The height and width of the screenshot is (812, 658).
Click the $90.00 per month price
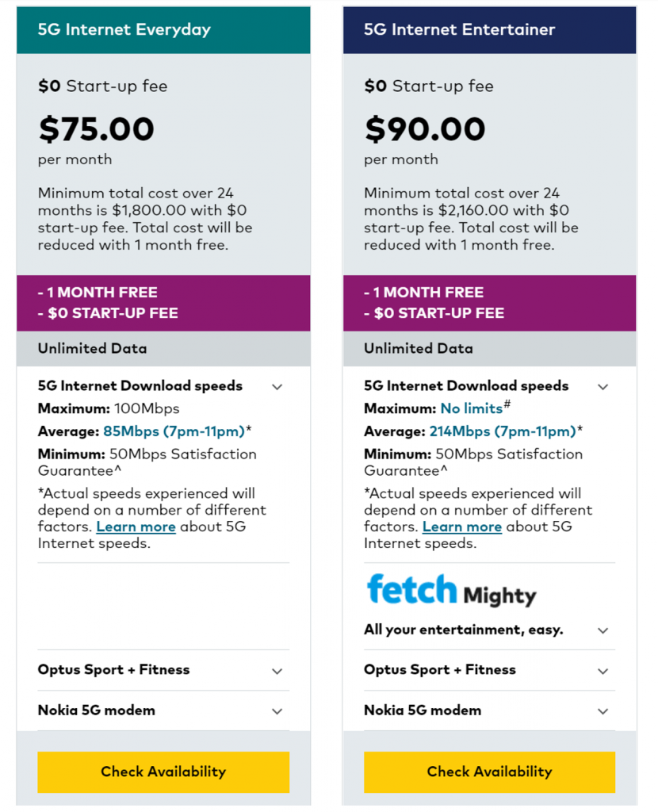tap(425, 129)
